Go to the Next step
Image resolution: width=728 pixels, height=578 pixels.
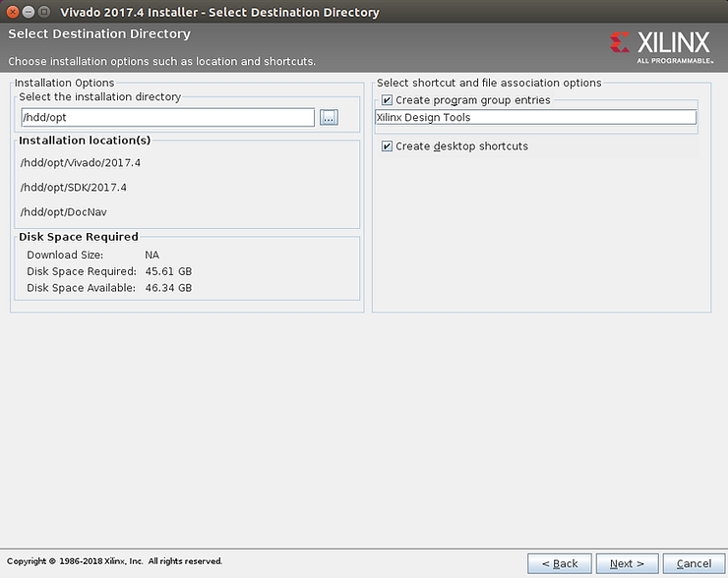click(x=627, y=563)
